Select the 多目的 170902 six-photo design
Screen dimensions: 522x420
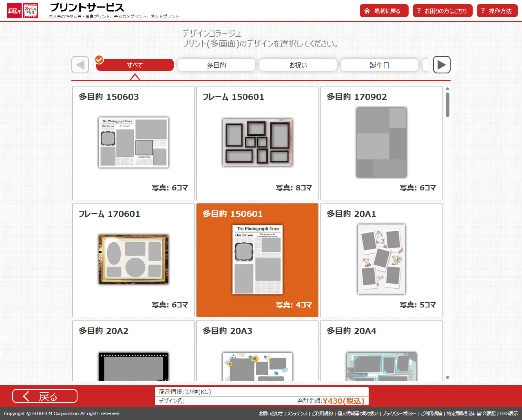tap(381, 143)
